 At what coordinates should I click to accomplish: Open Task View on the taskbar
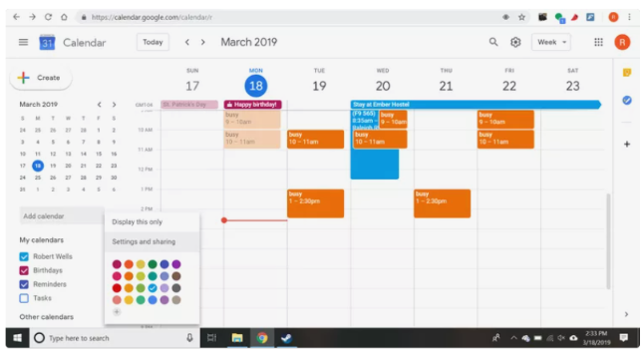pos(212,338)
